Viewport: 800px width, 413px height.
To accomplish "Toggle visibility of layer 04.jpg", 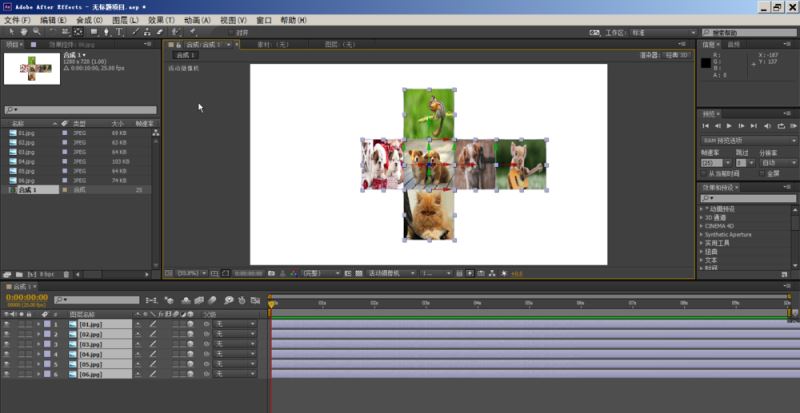I will coord(7,354).
